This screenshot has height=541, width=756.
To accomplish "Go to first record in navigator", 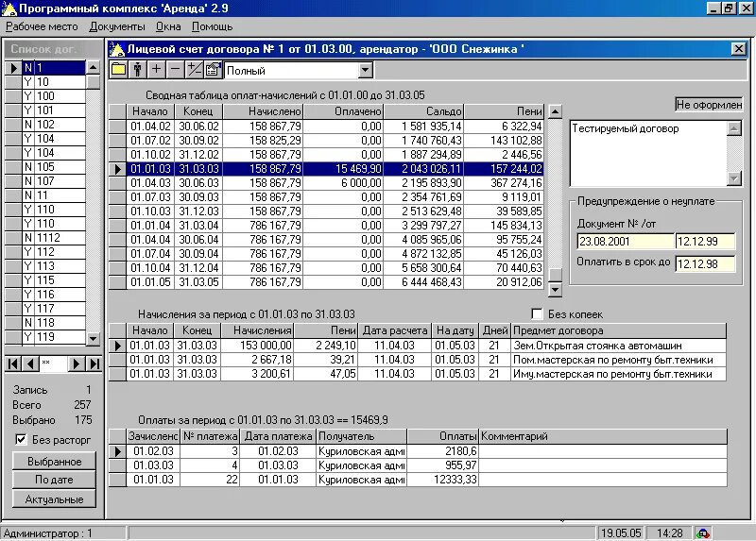I will [13, 363].
